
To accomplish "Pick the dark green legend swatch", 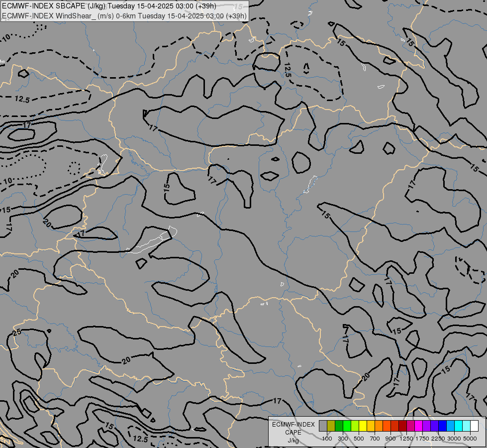I will coord(339,426).
